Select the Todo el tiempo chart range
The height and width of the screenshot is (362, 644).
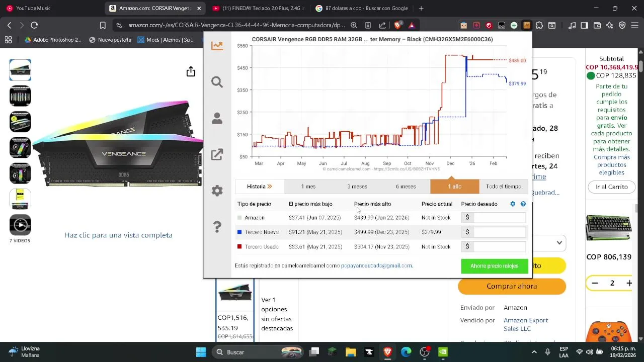(503, 187)
